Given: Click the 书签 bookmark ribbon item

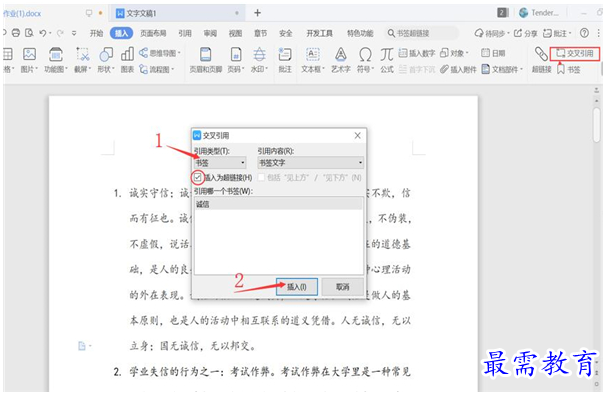Looking at the screenshot, I should (x=569, y=69).
